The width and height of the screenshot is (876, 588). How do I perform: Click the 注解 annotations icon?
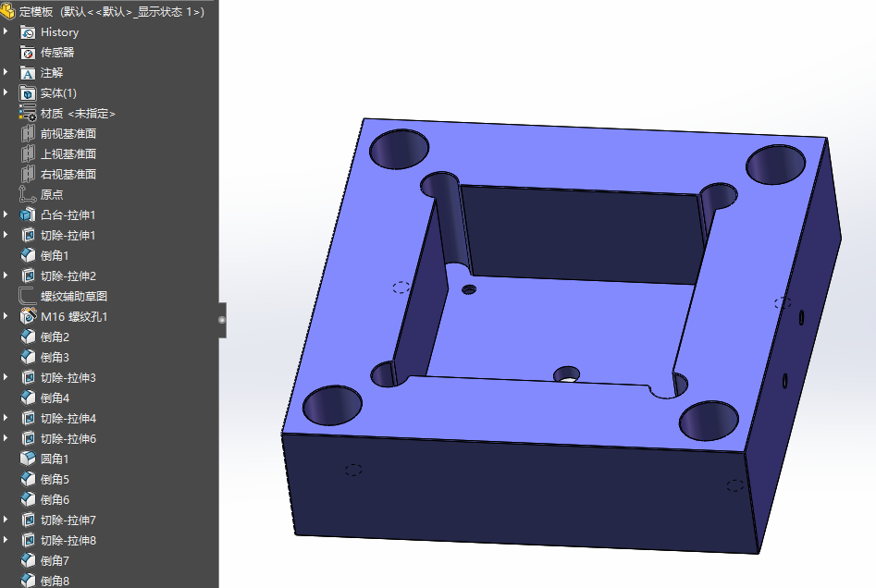tap(28, 73)
